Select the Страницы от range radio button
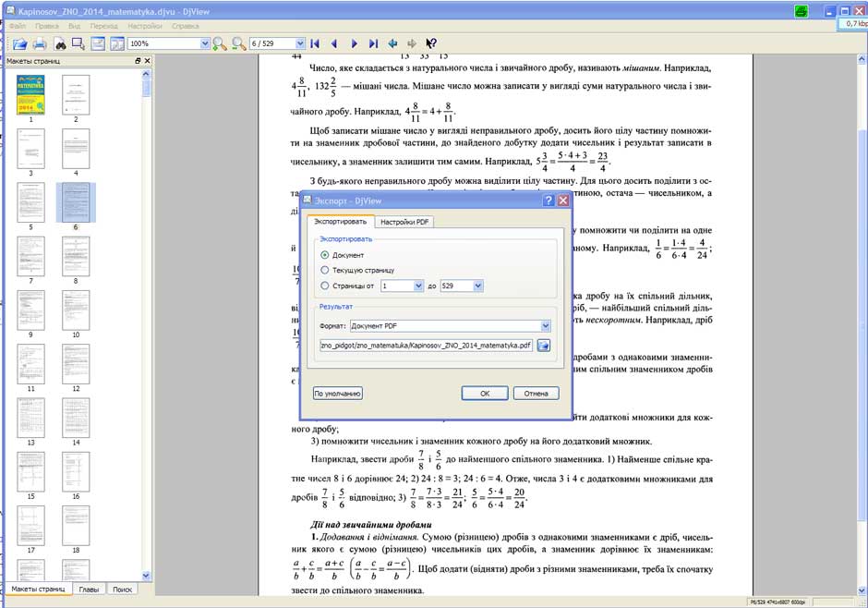The height and width of the screenshot is (608, 868). tap(324, 286)
